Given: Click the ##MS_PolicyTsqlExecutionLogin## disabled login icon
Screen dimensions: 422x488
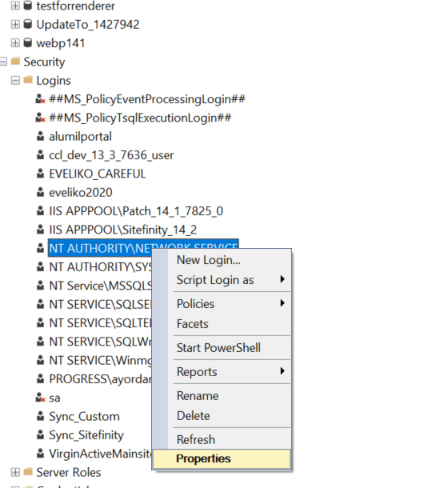Looking at the screenshot, I should pyautogui.click(x=40, y=118).
